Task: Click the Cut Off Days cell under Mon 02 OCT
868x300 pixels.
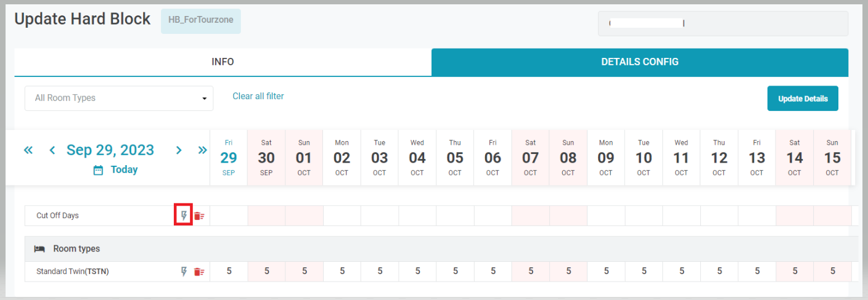Action: pos(342,216)
